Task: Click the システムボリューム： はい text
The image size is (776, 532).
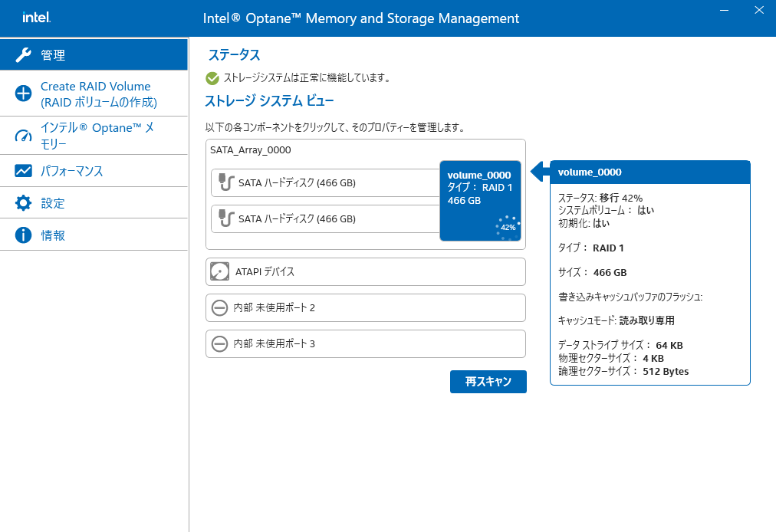Action: (606, 210)
